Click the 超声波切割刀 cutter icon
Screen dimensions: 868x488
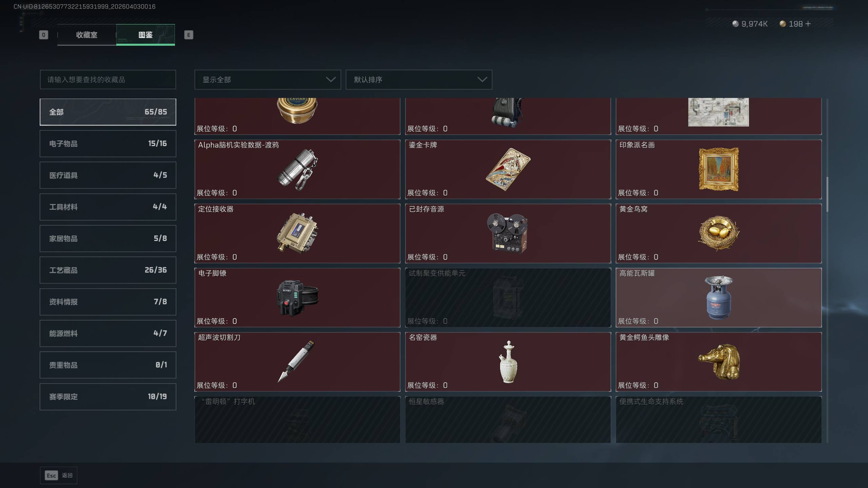[296, 362]
